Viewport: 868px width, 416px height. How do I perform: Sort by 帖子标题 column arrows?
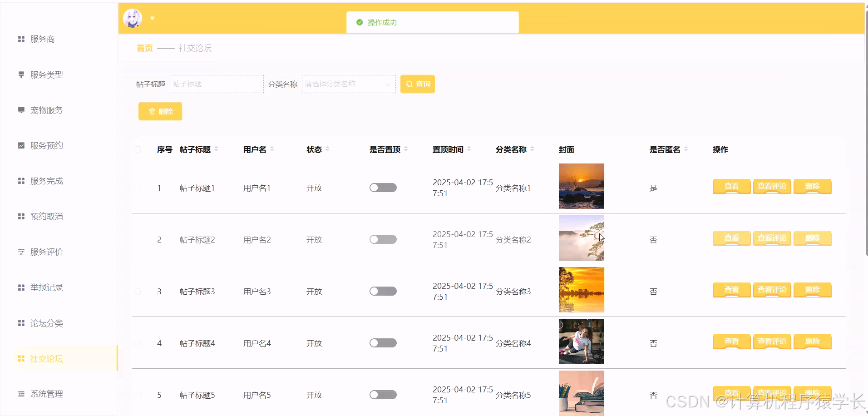216,149
